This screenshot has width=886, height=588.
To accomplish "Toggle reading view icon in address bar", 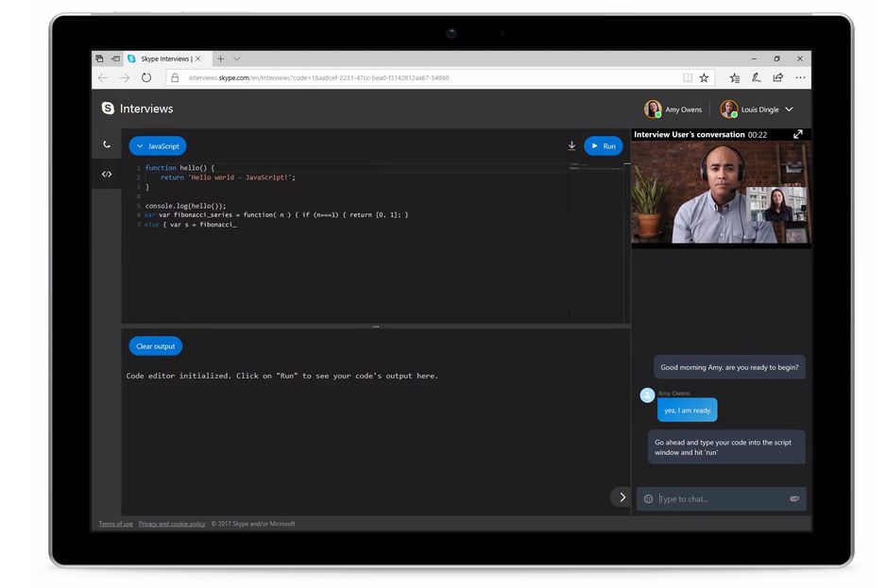I will (x=687, y=78).
